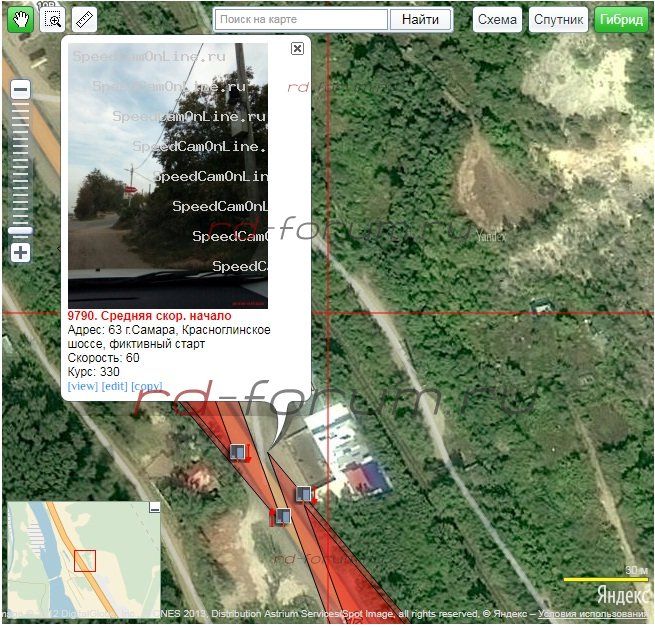Switch map to Схема view
The image size is (655, 627).
[497, 20]
